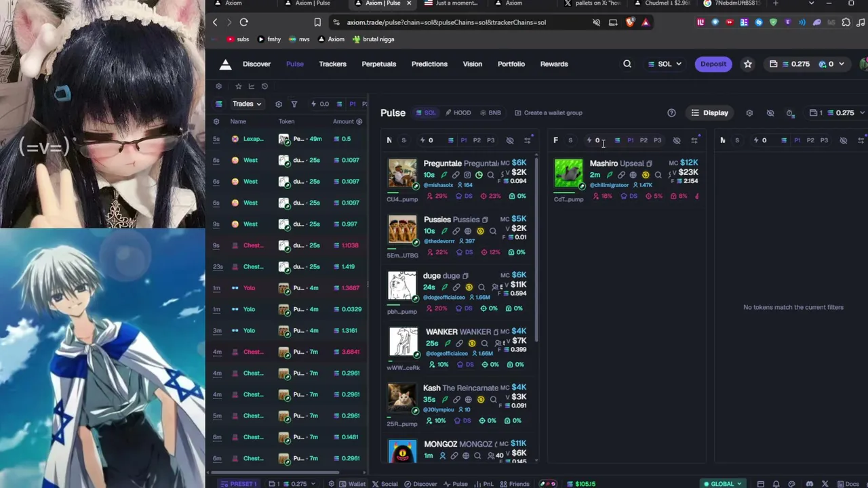Open the palette theme icon in the bottom bar
Image resolution: width=868 pixels, height=488 pixels.
791,484
